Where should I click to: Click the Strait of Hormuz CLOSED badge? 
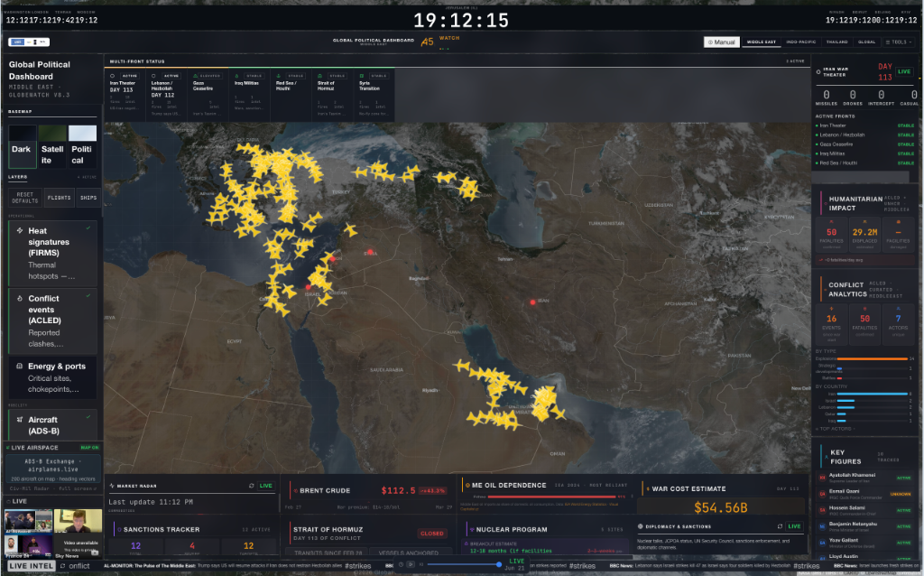tap(432, 533)
